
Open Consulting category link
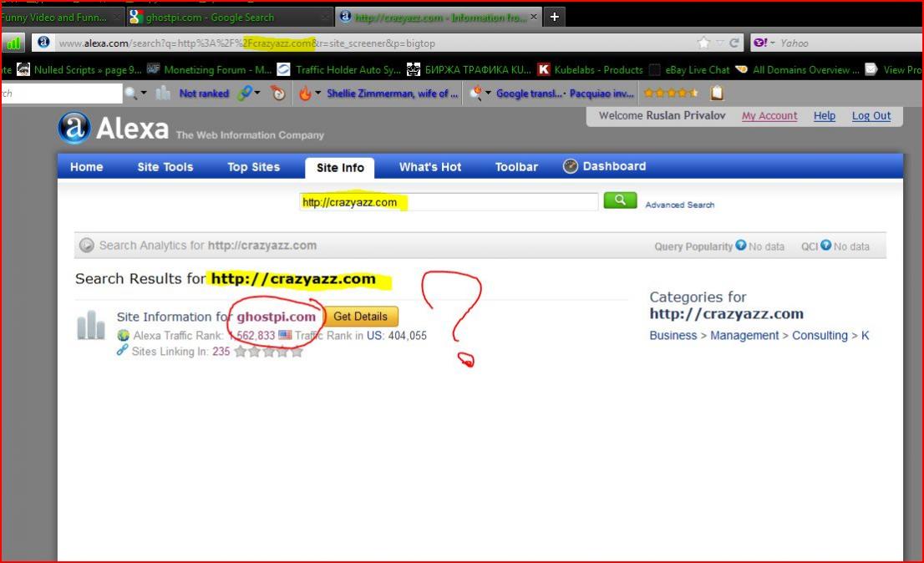(x=820, y=335)
